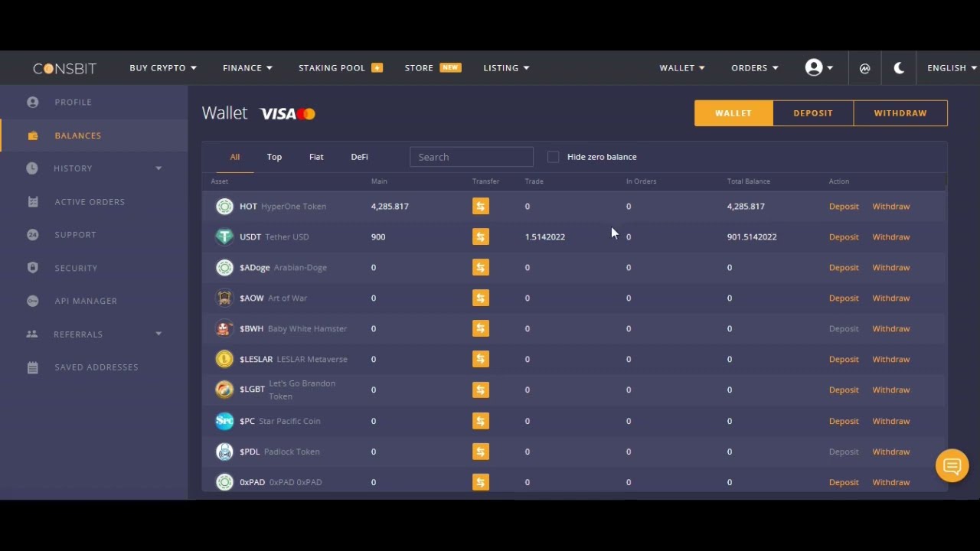980x551 pixels.
Task: Open the Staking Pool menu
Action: tap(340, 68)
